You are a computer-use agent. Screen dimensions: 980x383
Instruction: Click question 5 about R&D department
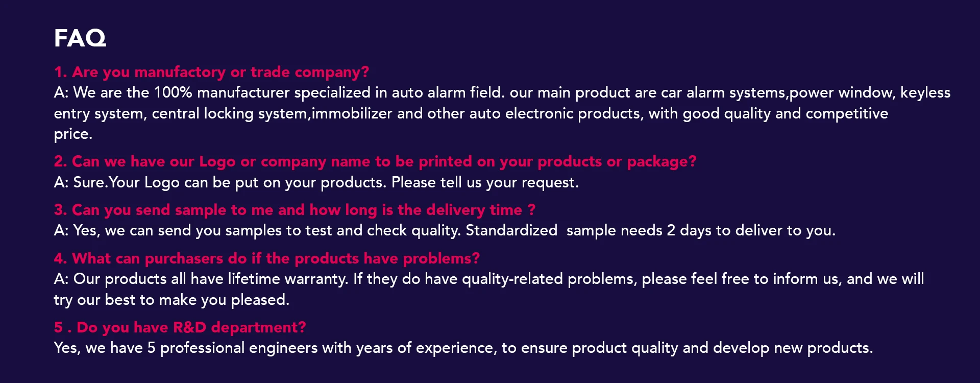point(180,327)
